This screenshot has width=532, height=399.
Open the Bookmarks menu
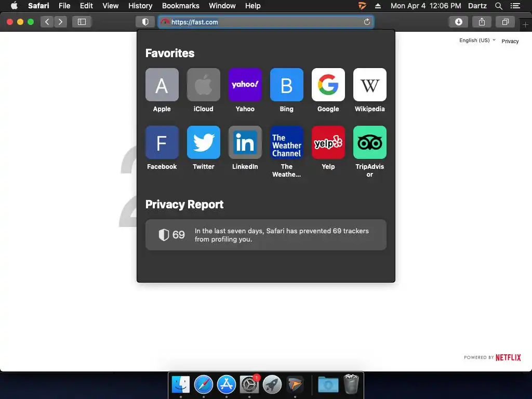click(x=180, y=6)
